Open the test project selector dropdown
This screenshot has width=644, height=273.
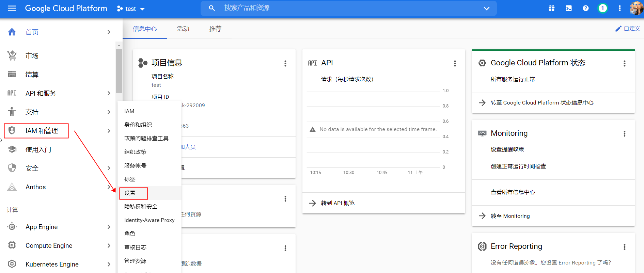pos(131,9)
